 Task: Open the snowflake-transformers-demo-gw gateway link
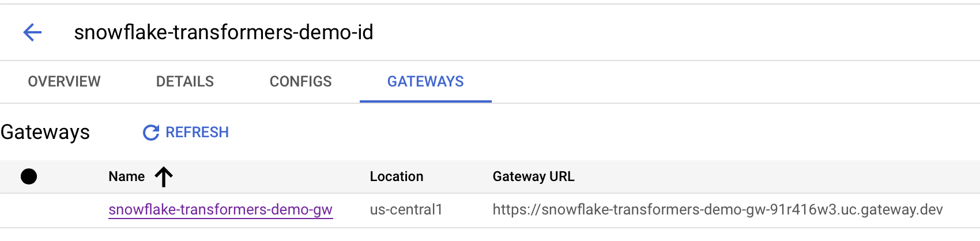tap(220, 209)
